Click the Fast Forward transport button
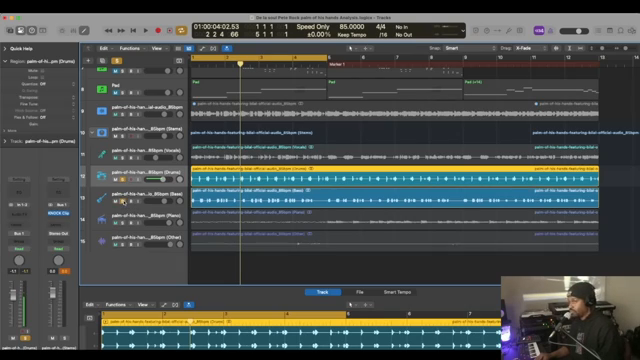640x360 pixels. 121,31
